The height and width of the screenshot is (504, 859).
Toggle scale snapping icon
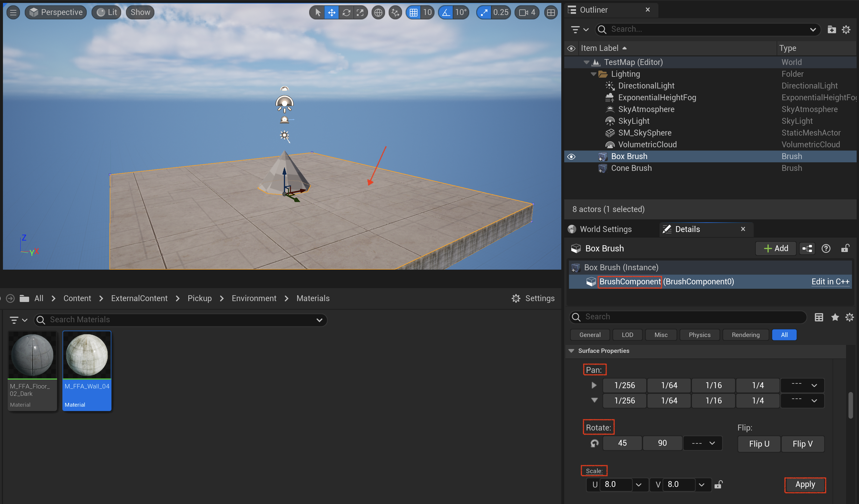484,13
